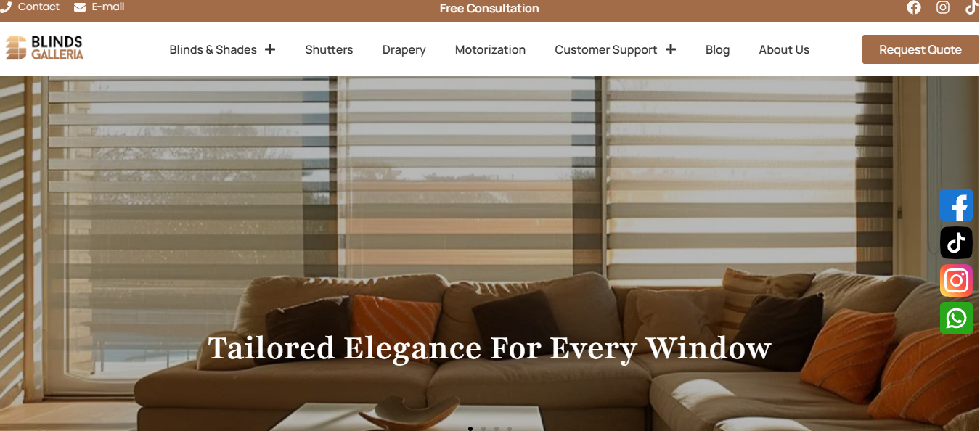Viewport: 980px width, 431px height.
Task: Click the floating Facebook side button
Action: pyautogui.click(x=956, y=205)
